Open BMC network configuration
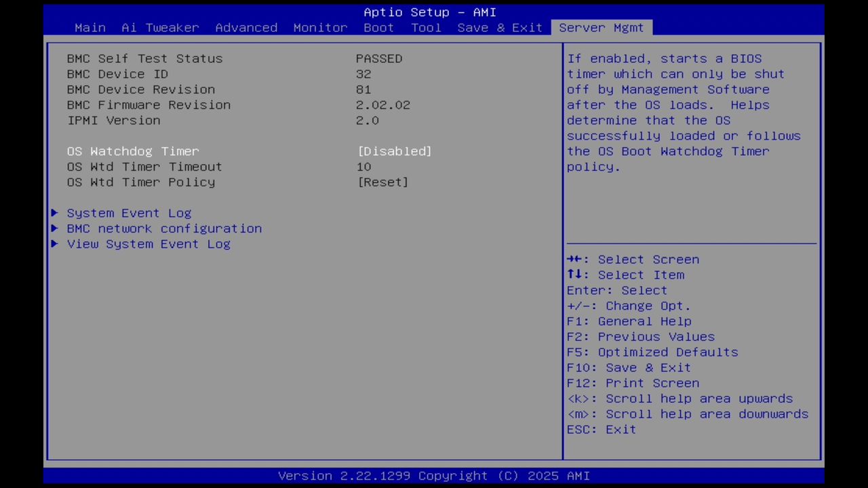The width and height of the screenshot is (868, 488). click(164, 228)
